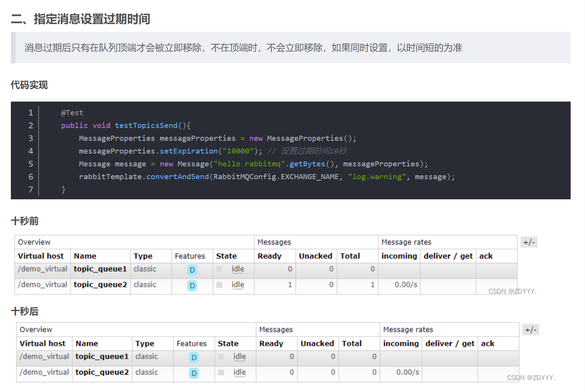Viewport: 585px width, 392px height.
Task: Sort the 十秒前 table by ack rate
Action: (x=486, y=256)
